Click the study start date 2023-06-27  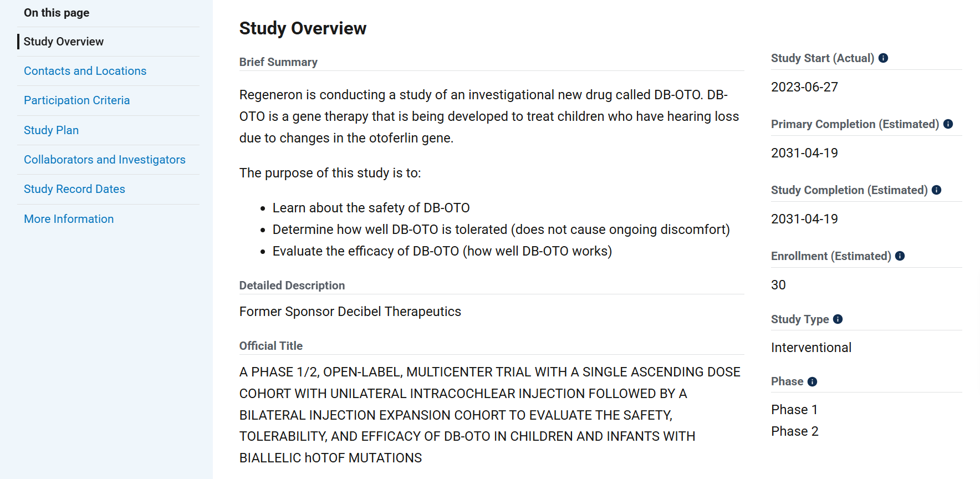804,87
